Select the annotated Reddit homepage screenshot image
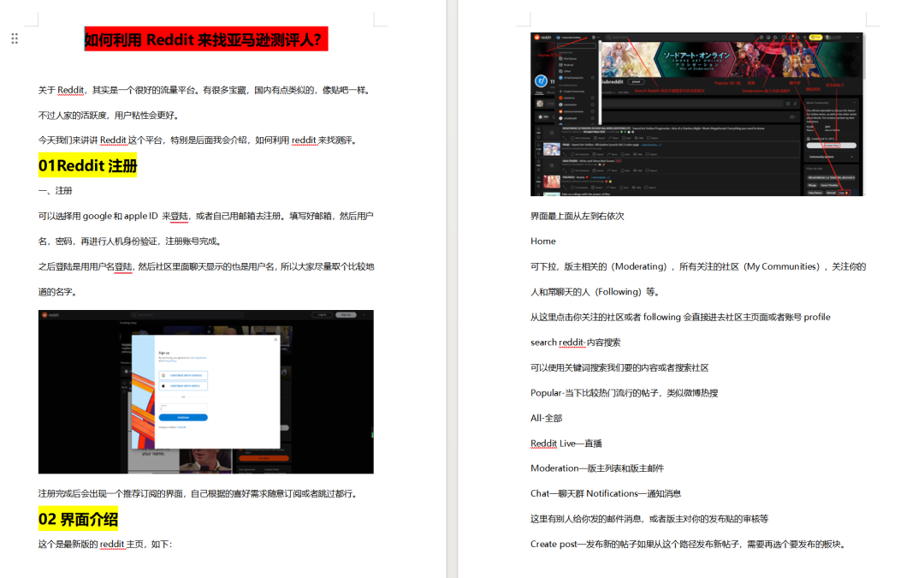This screenshot has width=924, height=578. click(697, 115)
